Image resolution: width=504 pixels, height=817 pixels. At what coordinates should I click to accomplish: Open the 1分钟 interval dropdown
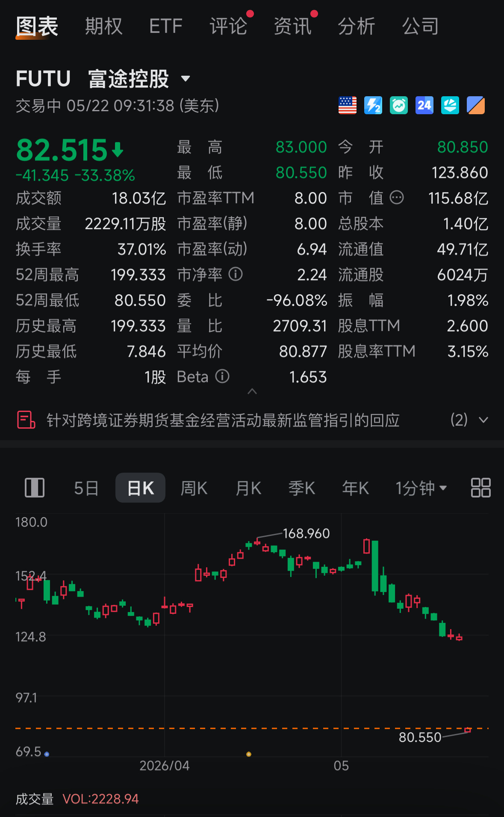(421, 488)
